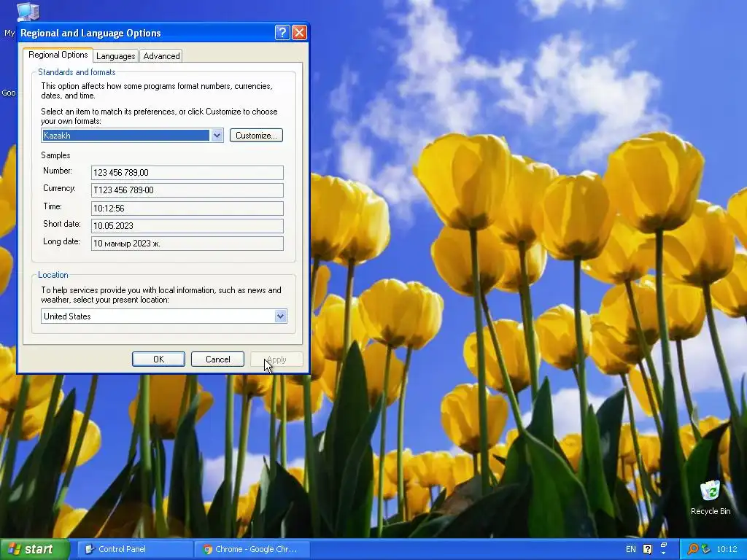
Task: Click the Short date sample 10.05.2023
Action: [187, 226]
